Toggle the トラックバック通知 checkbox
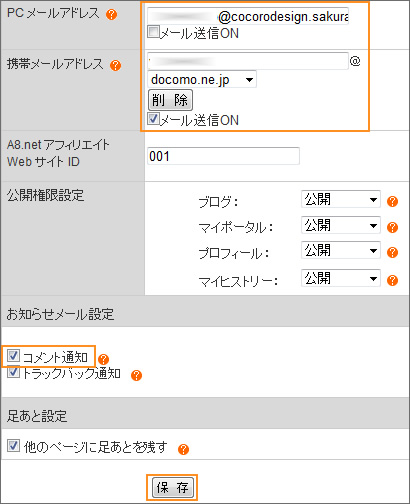Screen dimensions: 410x504 pos(13,372)
